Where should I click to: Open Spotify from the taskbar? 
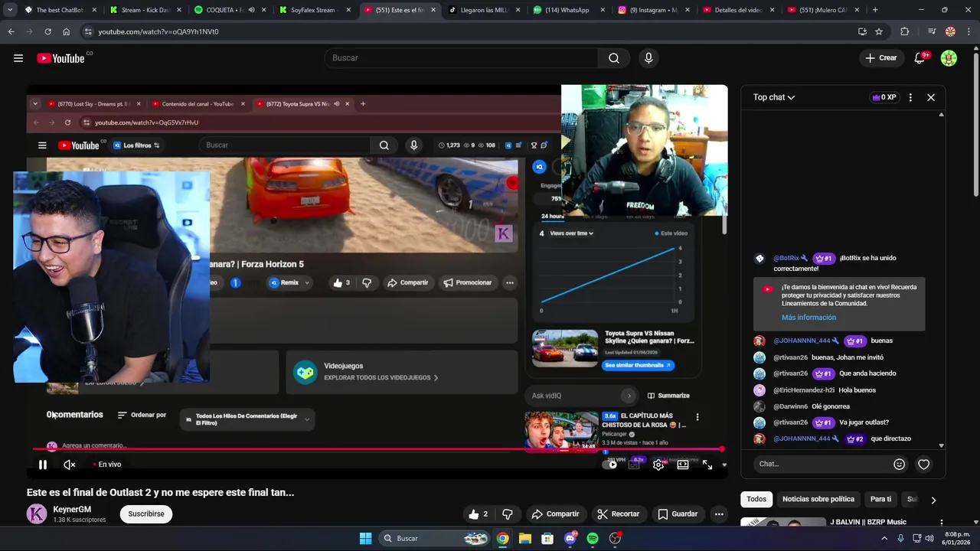point(593,539)
